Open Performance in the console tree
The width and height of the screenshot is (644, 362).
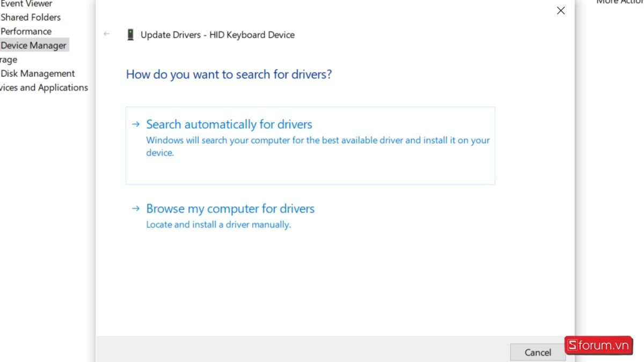[x=26, y=31]
